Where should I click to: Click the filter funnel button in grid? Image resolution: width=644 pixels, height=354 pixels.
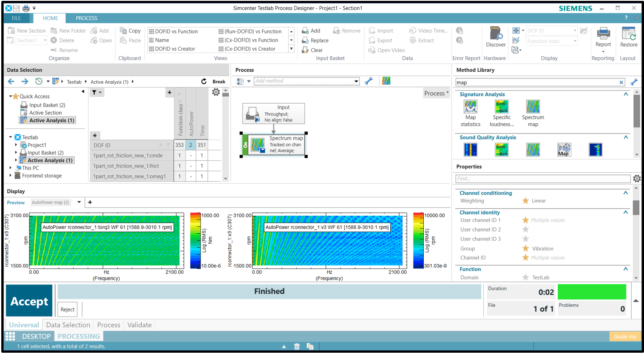[97, 92]
